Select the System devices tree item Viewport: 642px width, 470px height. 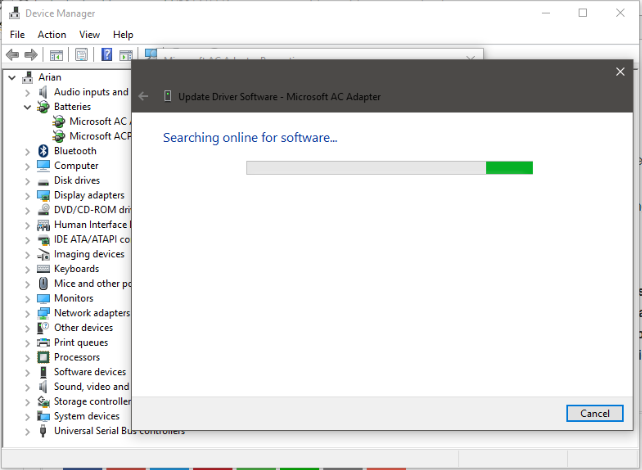coord(87,416)
